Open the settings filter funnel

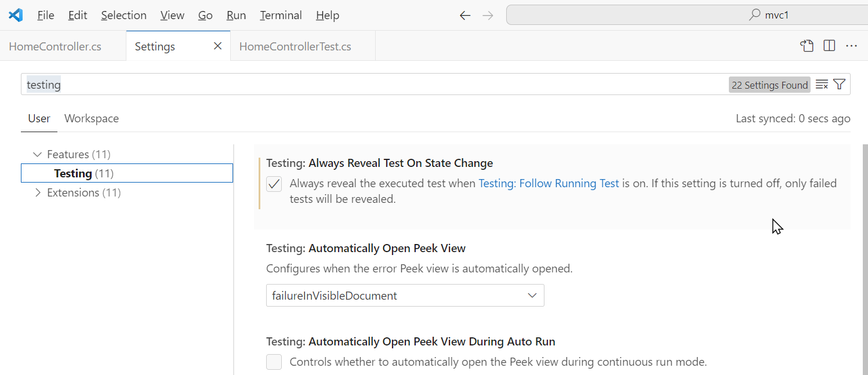(x=839, y=85)
